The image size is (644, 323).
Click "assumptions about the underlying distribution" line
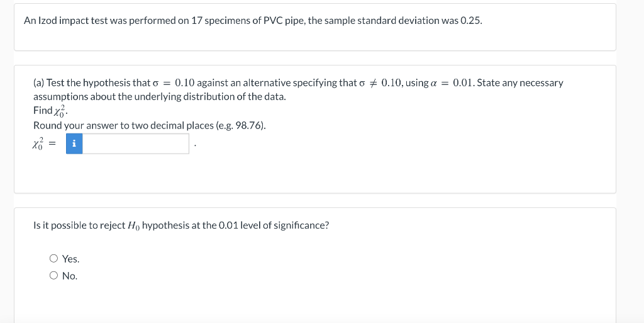coord(159,97)
